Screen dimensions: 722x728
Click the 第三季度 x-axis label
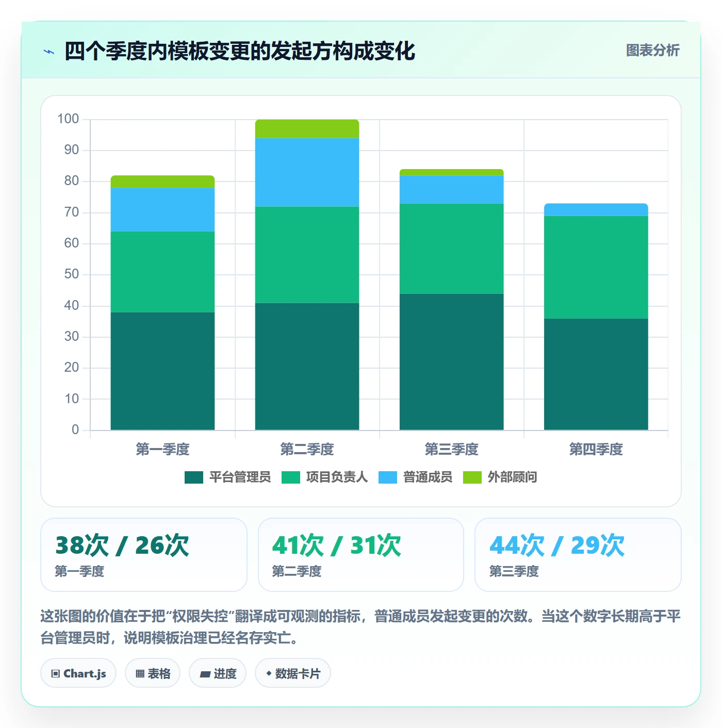click(x=451, y=450)
